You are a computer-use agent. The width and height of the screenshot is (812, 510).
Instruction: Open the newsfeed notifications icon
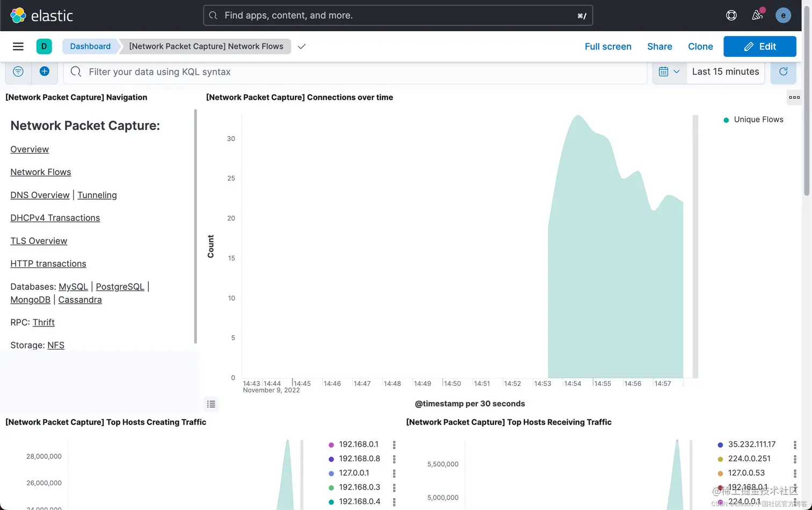click(757, 15)
